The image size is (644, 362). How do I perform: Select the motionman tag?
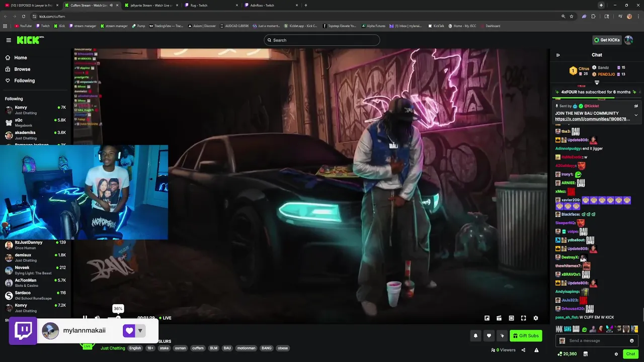pyautogui.click(x=247, y=348)
